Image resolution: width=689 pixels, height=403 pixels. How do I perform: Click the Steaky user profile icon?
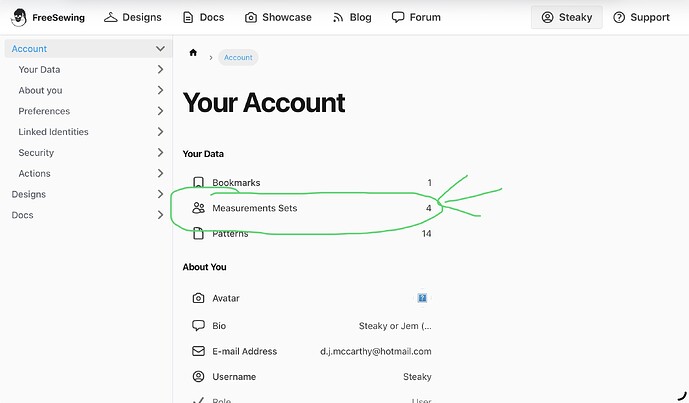coord(547,17)
